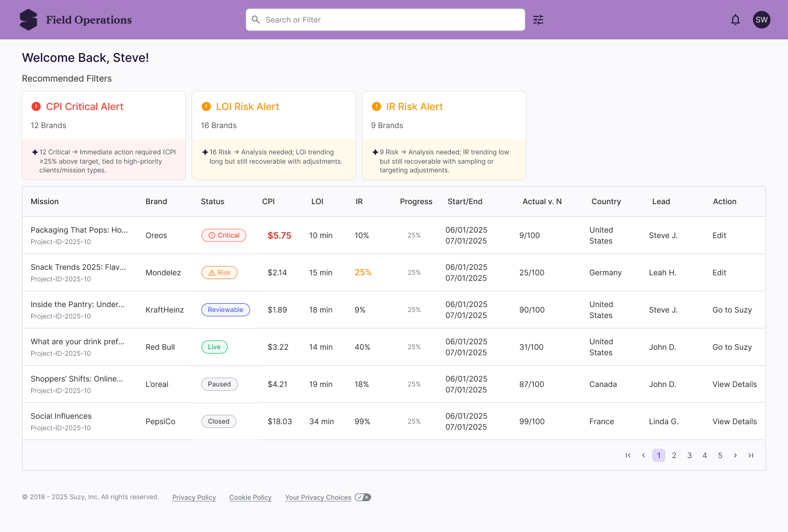View Details for PepsiCo mission

tap(734, 421)
